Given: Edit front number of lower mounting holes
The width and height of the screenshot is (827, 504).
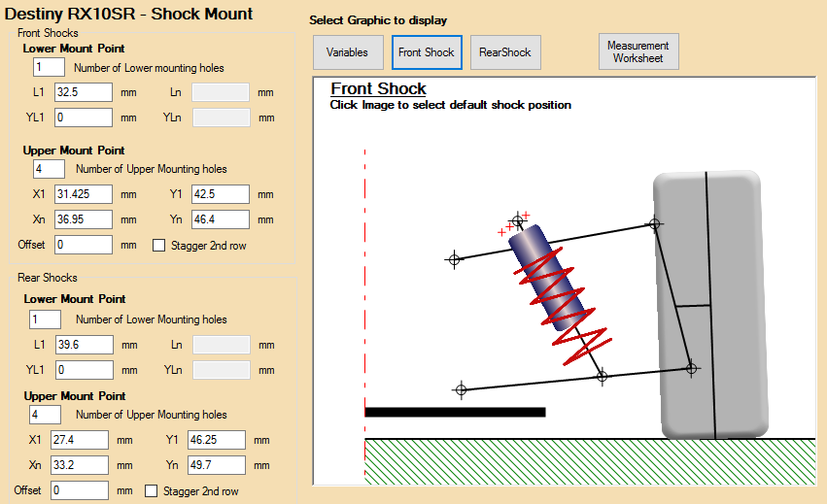Looking at the screenshot, I should click(49, 67).
